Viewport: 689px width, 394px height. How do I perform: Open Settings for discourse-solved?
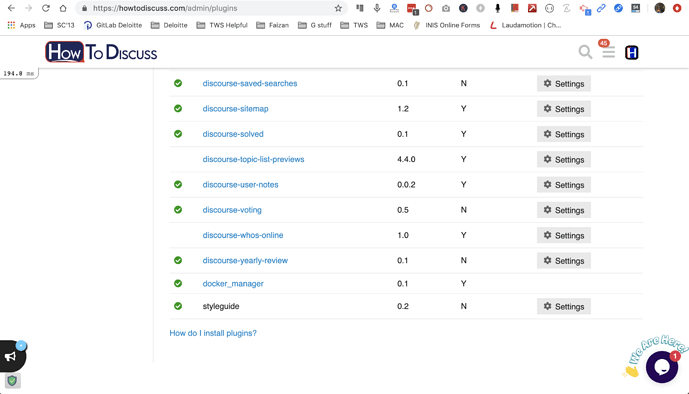[x=564, y=134]
